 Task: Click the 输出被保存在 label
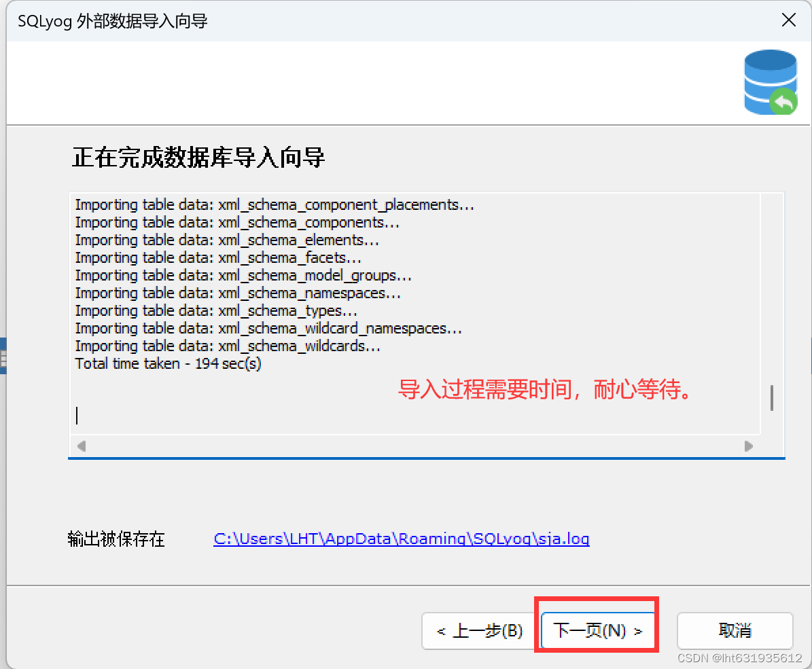[x=117, y=539]
